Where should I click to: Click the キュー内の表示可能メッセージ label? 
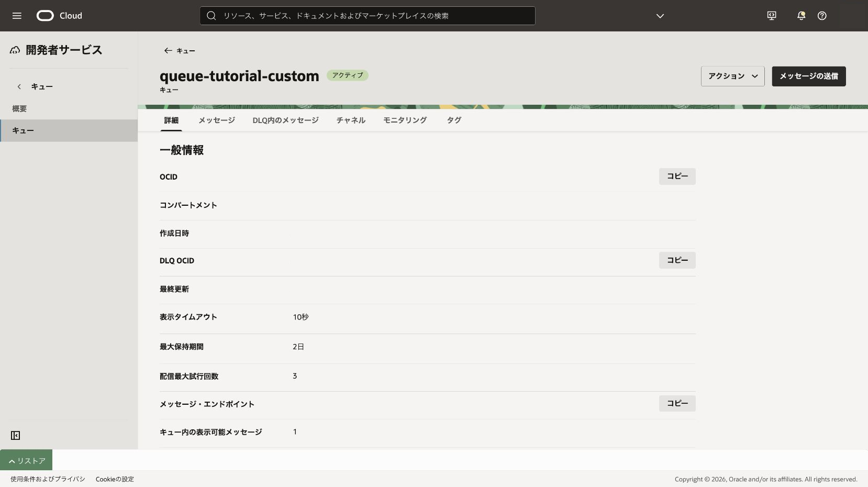(x=211, y=432)
